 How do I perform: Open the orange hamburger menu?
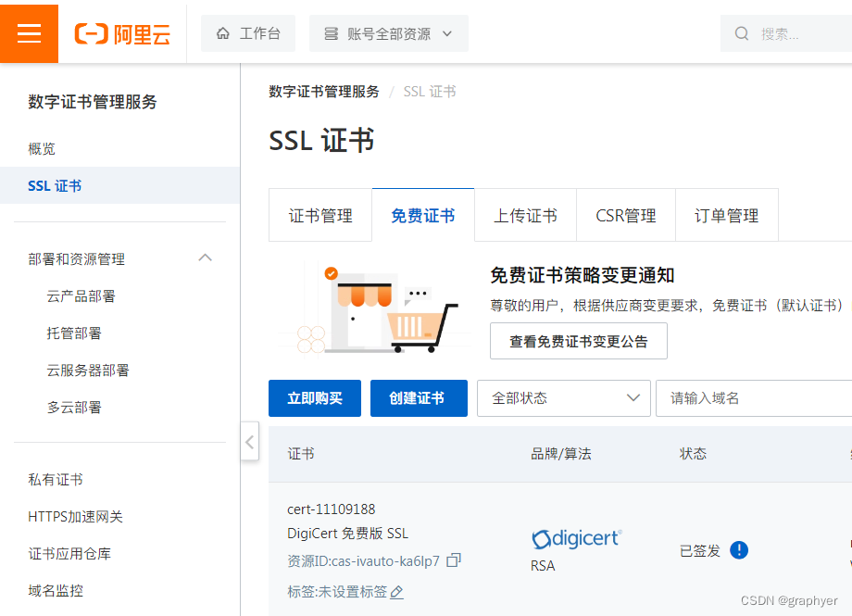point(29,33)
